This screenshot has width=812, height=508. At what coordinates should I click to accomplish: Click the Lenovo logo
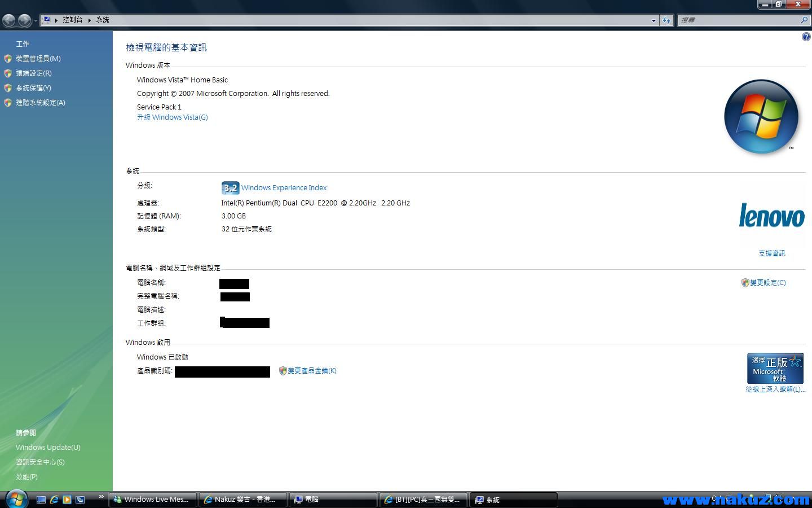point(771,215)
